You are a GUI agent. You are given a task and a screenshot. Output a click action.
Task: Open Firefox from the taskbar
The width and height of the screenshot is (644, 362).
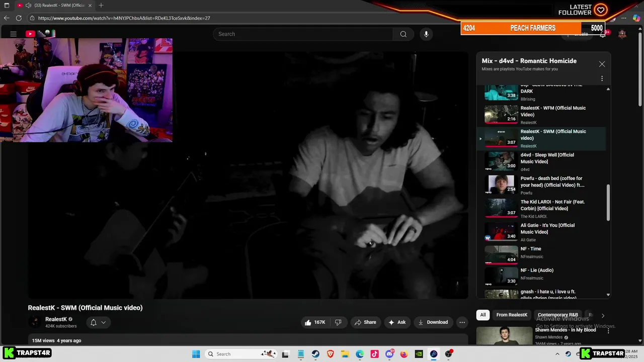(404, 354)
